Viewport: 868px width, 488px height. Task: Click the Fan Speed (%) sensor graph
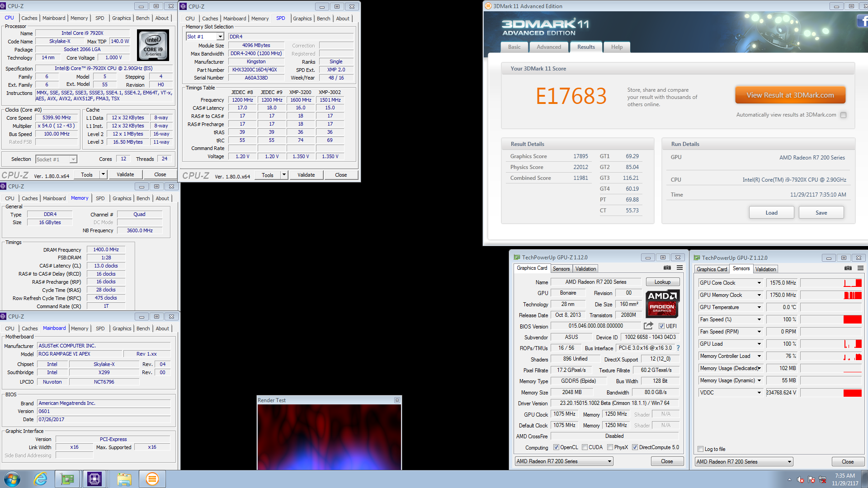[831, 319]
